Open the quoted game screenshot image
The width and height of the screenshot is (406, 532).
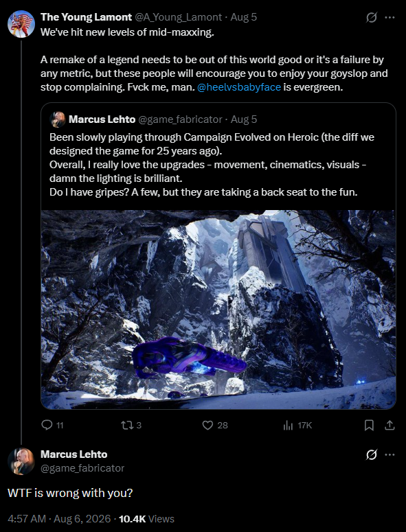point(218,310)
